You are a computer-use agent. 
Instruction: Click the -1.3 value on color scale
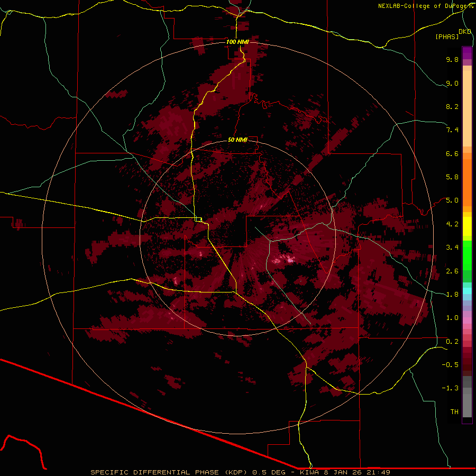(x=450, y=388)
